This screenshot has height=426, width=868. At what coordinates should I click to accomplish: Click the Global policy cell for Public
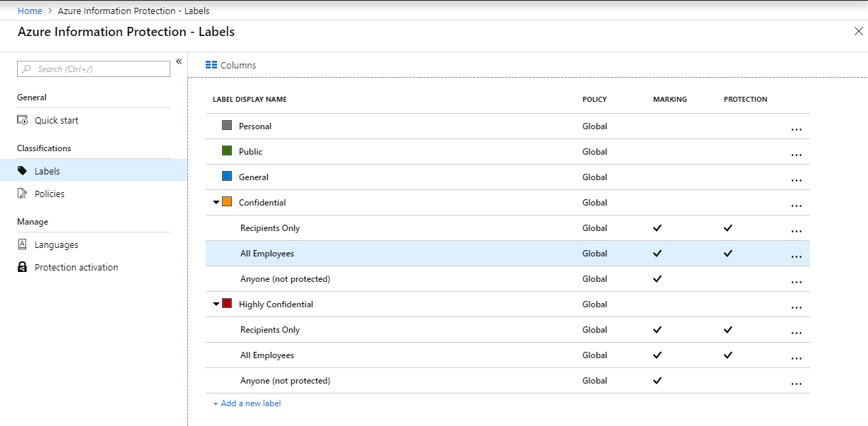click(594, 152)
